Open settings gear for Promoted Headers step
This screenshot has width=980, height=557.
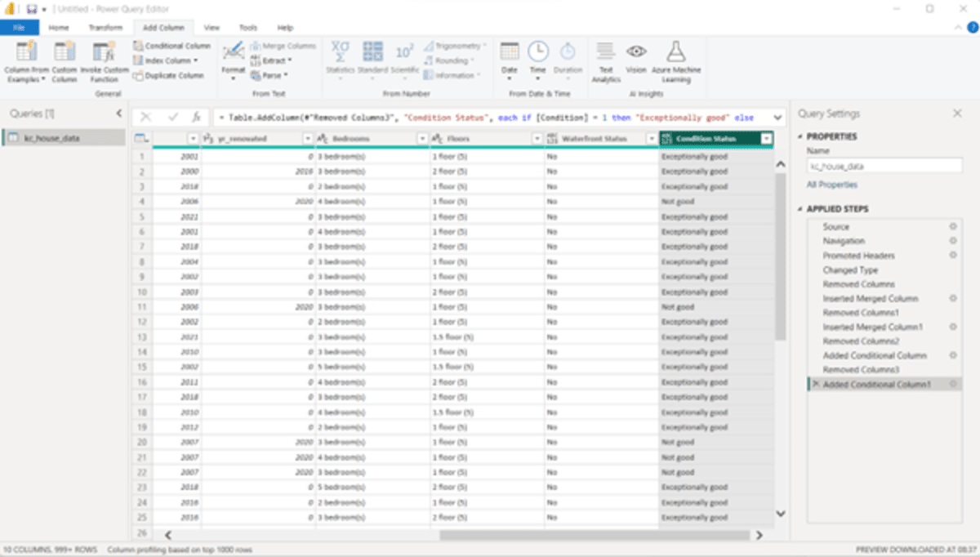(x=952, y=256)
